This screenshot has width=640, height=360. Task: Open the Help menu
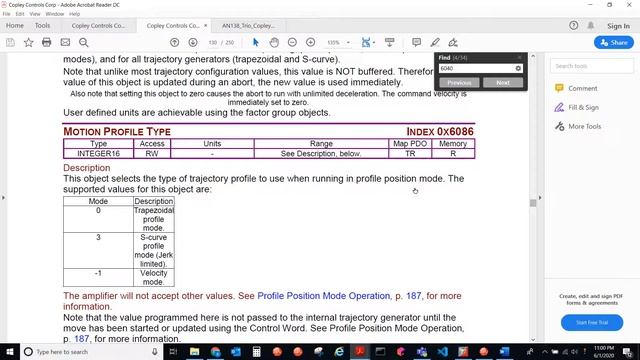tap(74, 14)
